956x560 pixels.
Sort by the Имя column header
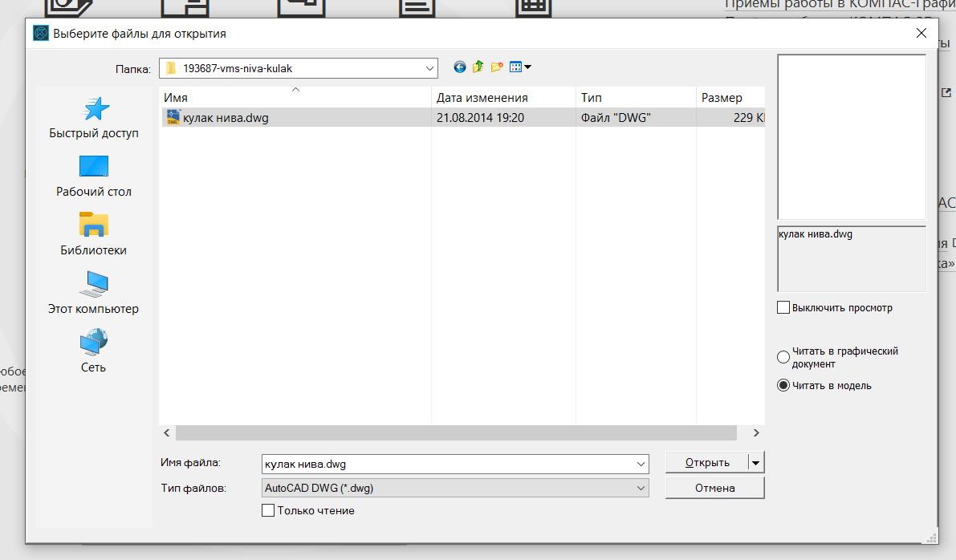[x=295, y=98]
